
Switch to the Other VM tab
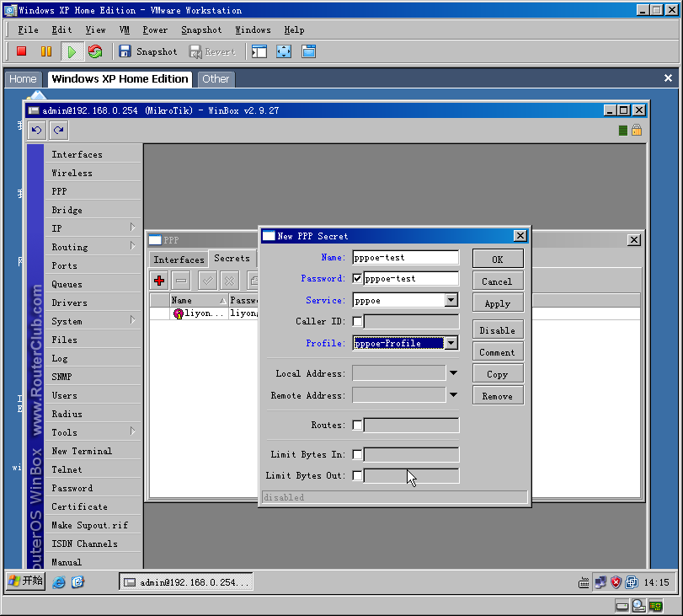[216, 79]
